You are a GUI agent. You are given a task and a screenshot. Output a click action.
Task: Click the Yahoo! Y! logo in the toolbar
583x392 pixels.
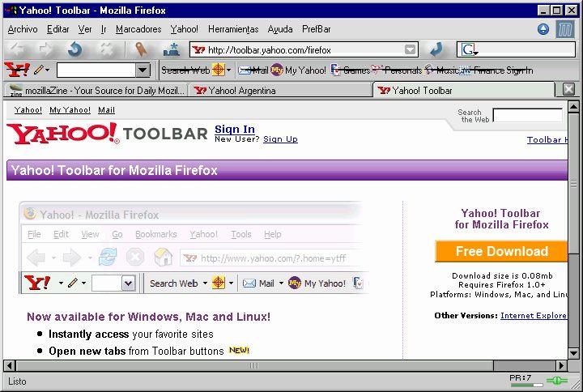coord(15,70)
